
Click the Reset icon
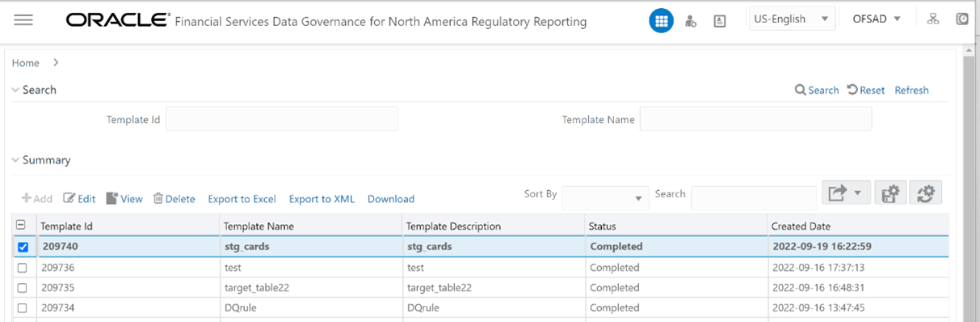point(852,90)
